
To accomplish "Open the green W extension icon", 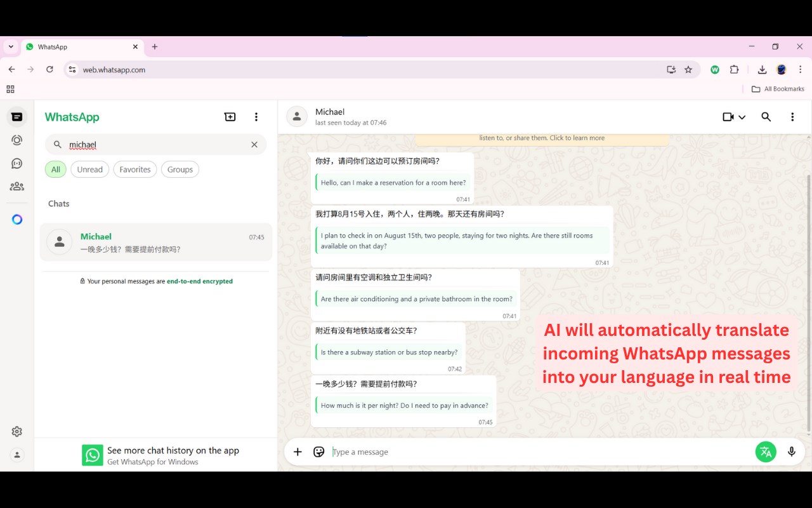I will 715,70.
